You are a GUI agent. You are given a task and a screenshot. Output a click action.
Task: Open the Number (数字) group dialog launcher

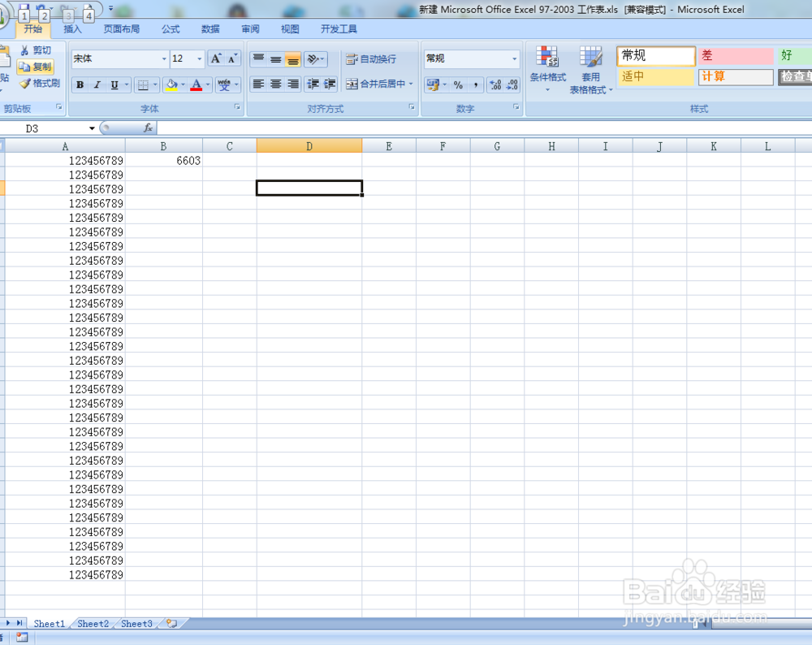click(x=516, y=107)
